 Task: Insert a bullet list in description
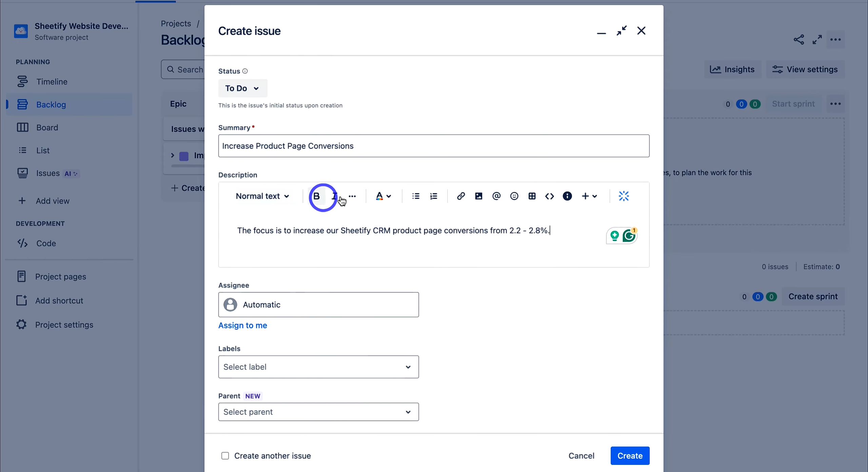point(416,196)
